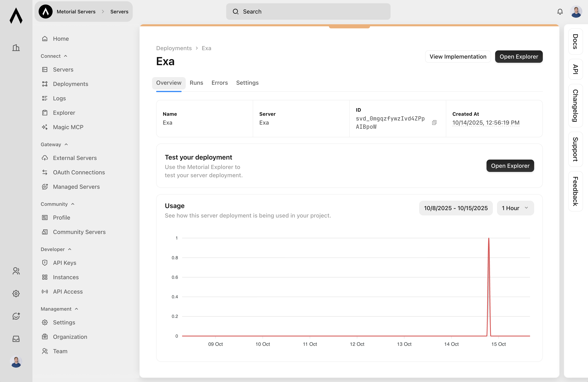Copy the deployment ID to clipboard
Viewport: 588px width, 382px height.
point(434,123)
